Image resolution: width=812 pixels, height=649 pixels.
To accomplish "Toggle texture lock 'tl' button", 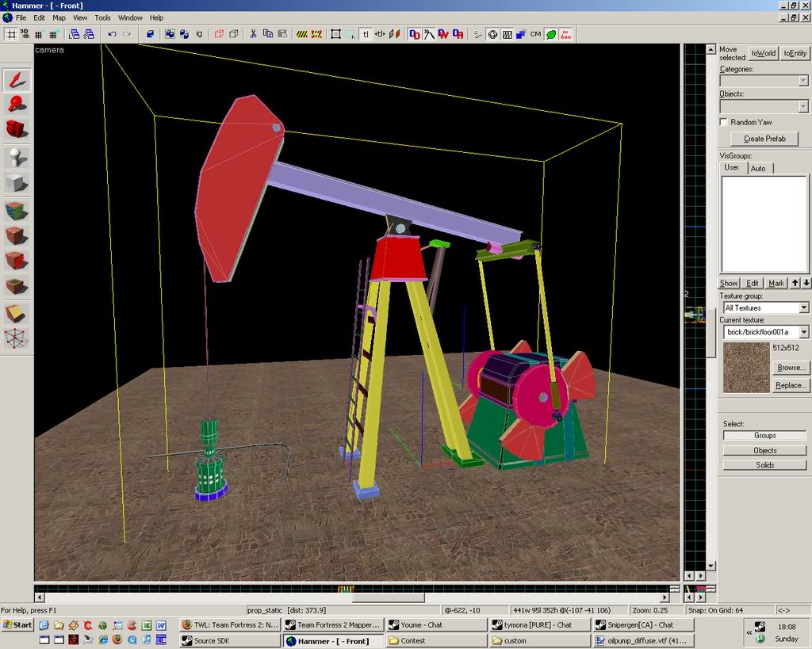I will pyautogui.click(x=366, y=35).
